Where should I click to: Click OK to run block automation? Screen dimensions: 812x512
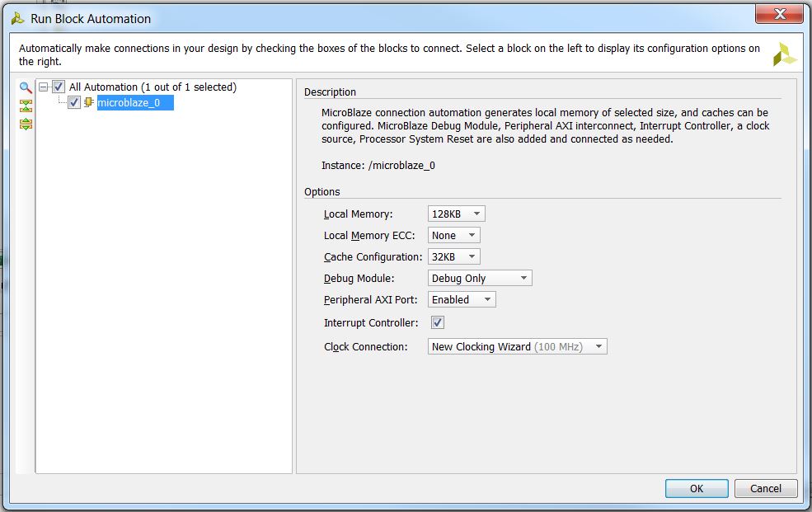click(x=697, y=488)
